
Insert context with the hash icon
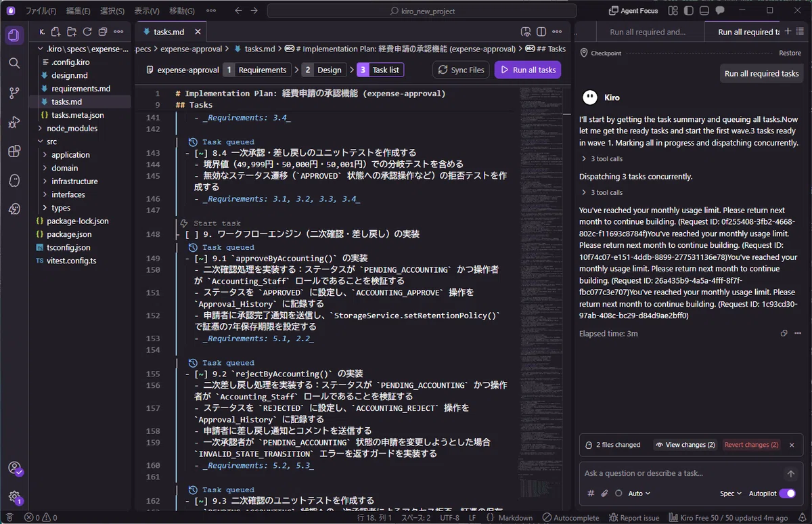(591, 494)
